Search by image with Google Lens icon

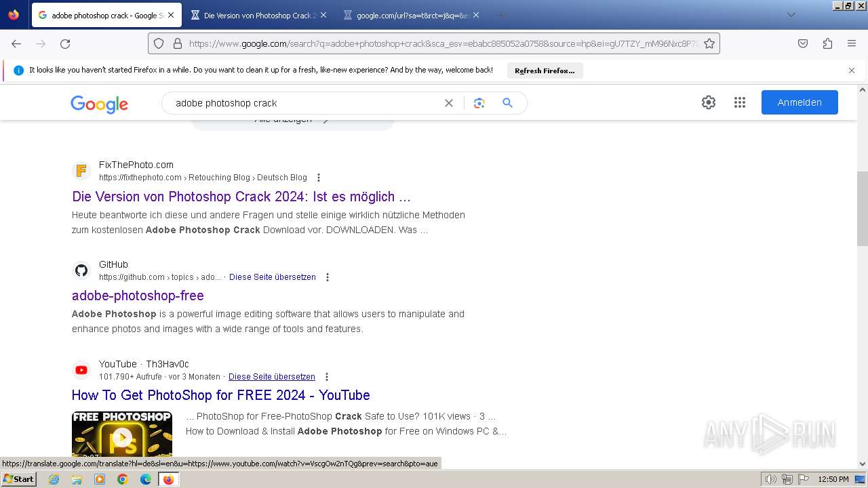[x=479, y=103]
